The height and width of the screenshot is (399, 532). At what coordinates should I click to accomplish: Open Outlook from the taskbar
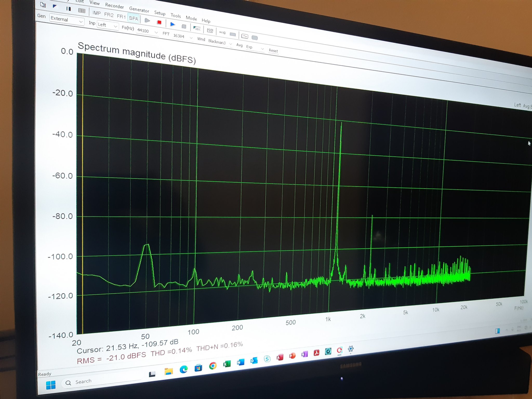254,361
